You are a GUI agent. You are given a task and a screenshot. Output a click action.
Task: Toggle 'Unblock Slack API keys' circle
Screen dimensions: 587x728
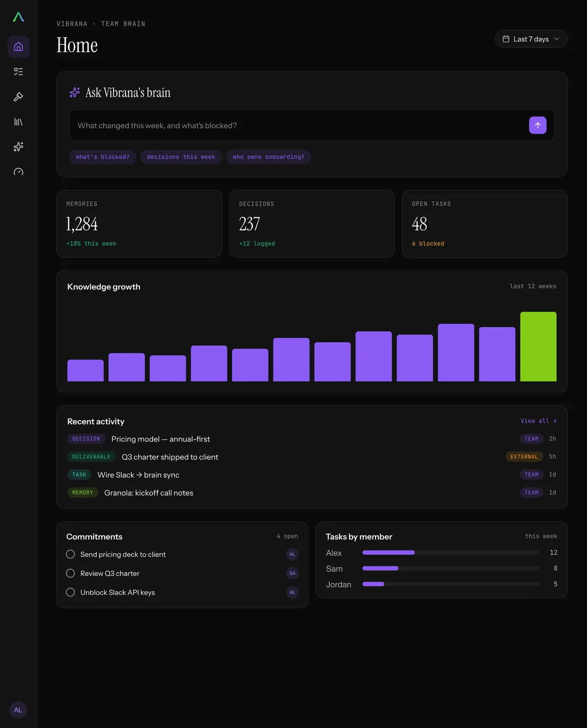pos(71,592)
